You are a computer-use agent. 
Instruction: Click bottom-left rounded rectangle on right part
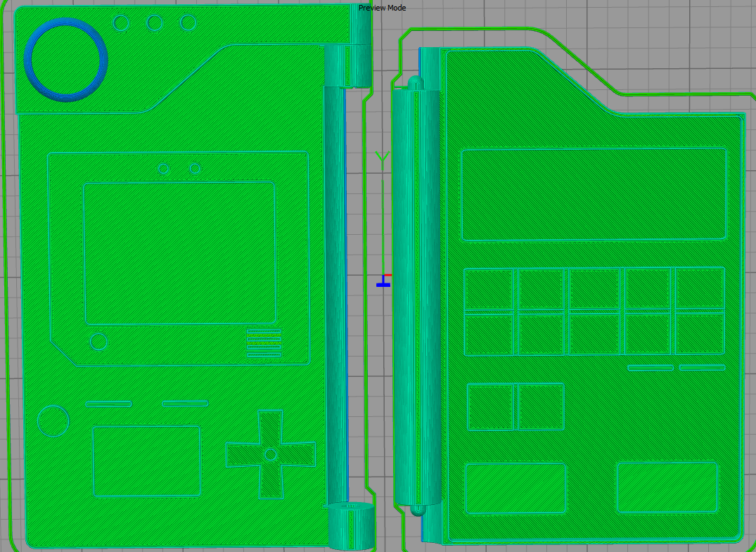point(515,487)
